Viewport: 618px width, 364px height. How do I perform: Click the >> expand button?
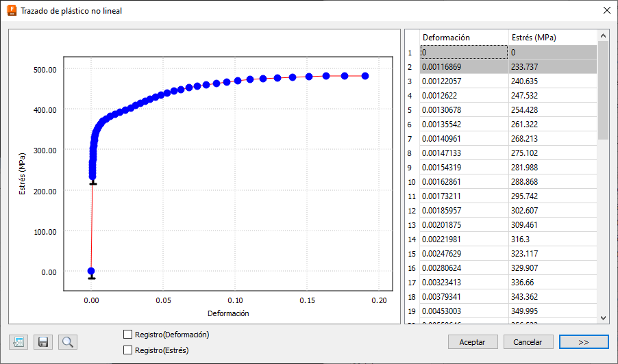click(x=584, y=342)
